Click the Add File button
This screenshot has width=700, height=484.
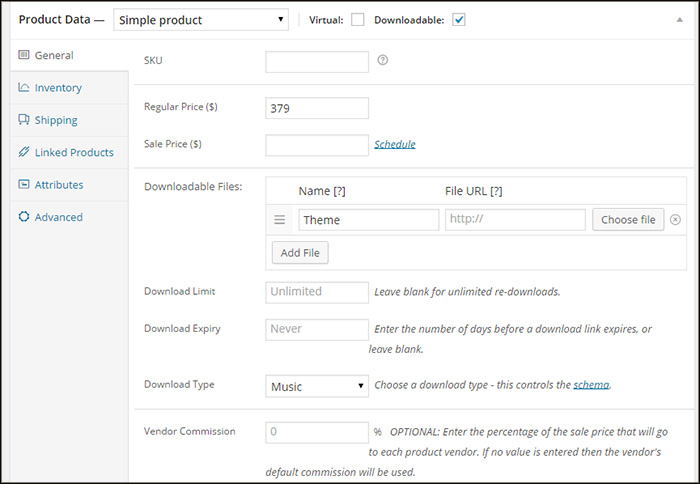(x=300, y=253)
